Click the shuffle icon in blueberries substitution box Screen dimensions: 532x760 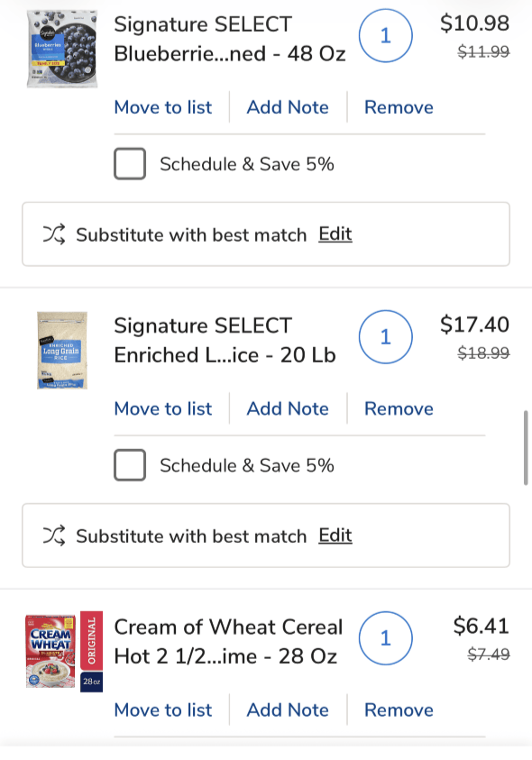coord(54,234)
